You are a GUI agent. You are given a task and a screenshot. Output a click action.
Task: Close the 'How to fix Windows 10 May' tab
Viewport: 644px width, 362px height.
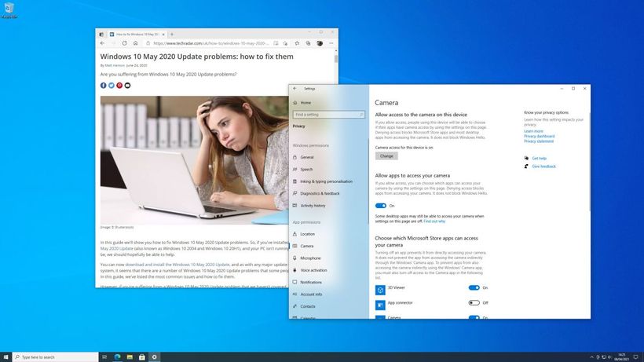click(163, 35)
